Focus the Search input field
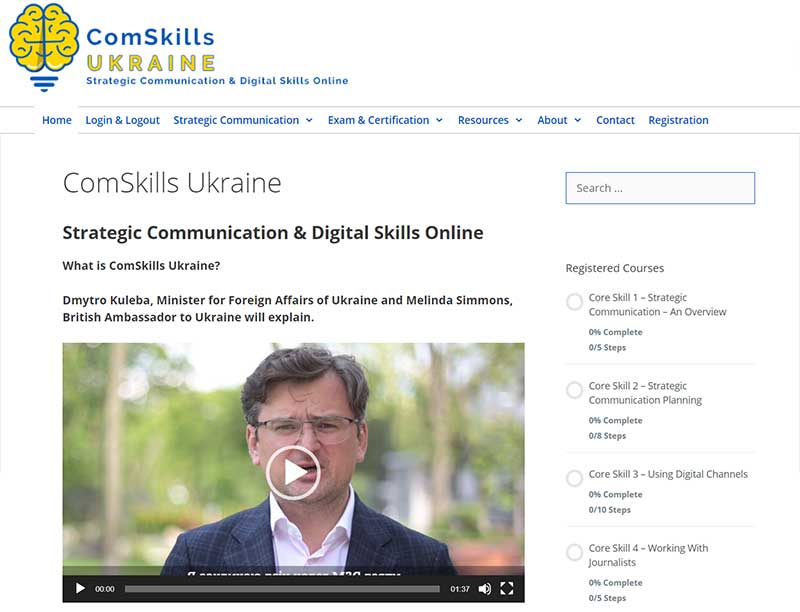 click(660, 188)
